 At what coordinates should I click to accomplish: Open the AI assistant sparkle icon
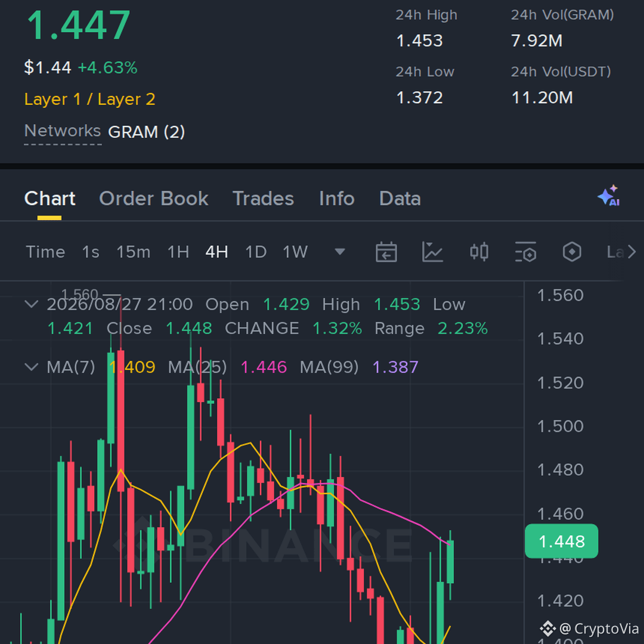pos(609,196)
